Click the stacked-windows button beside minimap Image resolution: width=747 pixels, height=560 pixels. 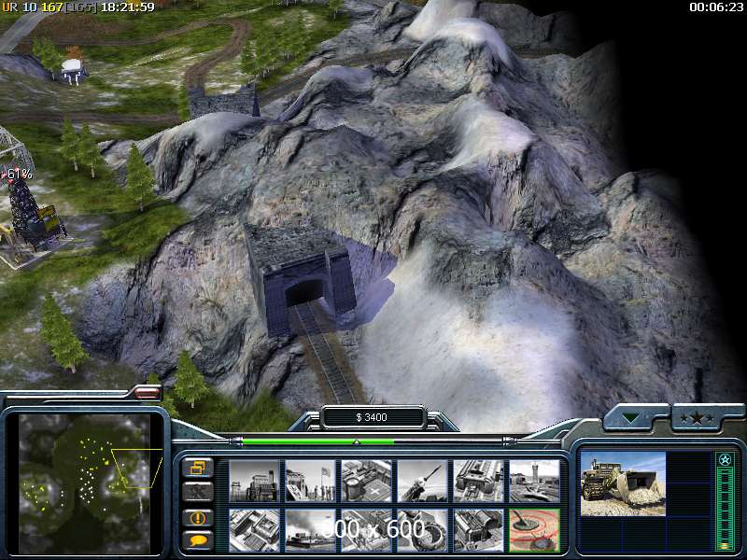click(198, 469)
